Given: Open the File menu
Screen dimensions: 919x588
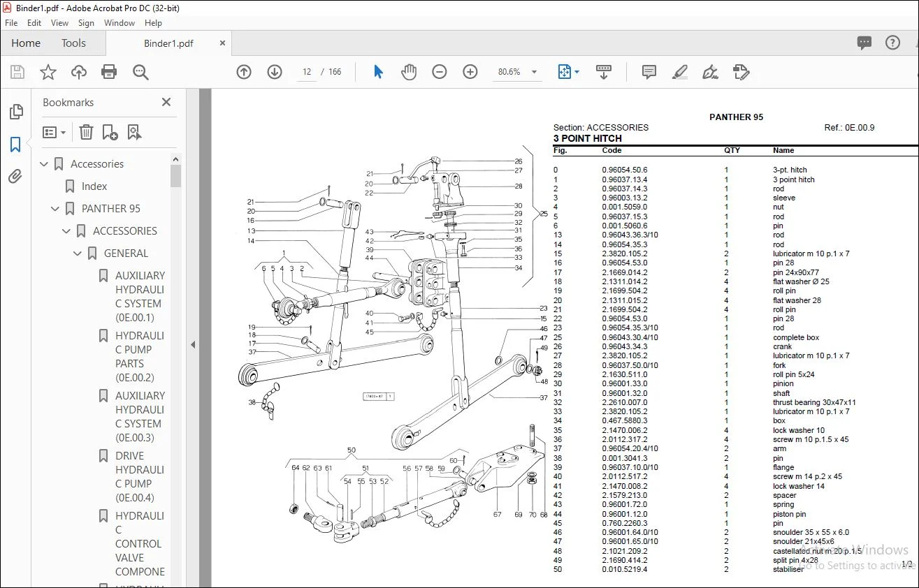Looking at the screenshot, I should click(x=11, y=23).
